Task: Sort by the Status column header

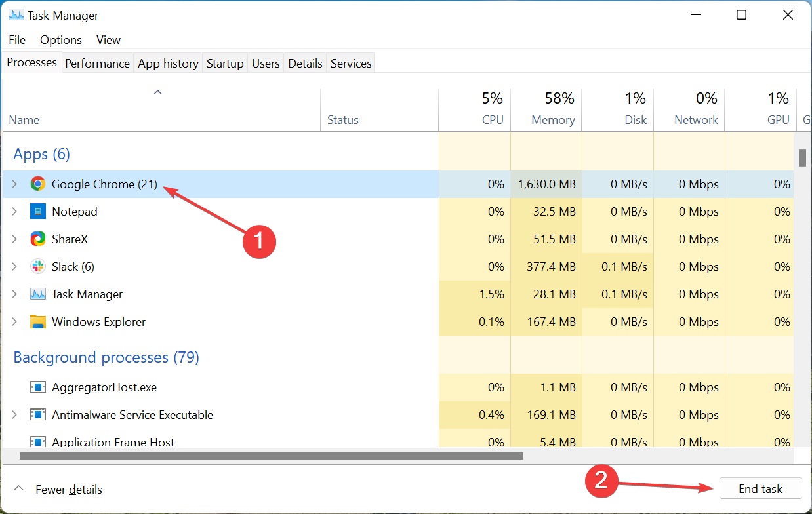Action: [380, 110]
